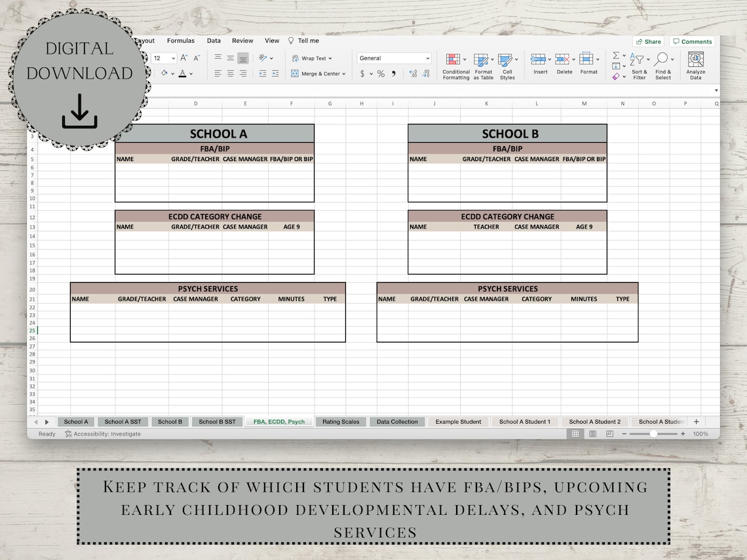Click the Share button
Screen dimensions: 747x560
(x=647, y=41)
